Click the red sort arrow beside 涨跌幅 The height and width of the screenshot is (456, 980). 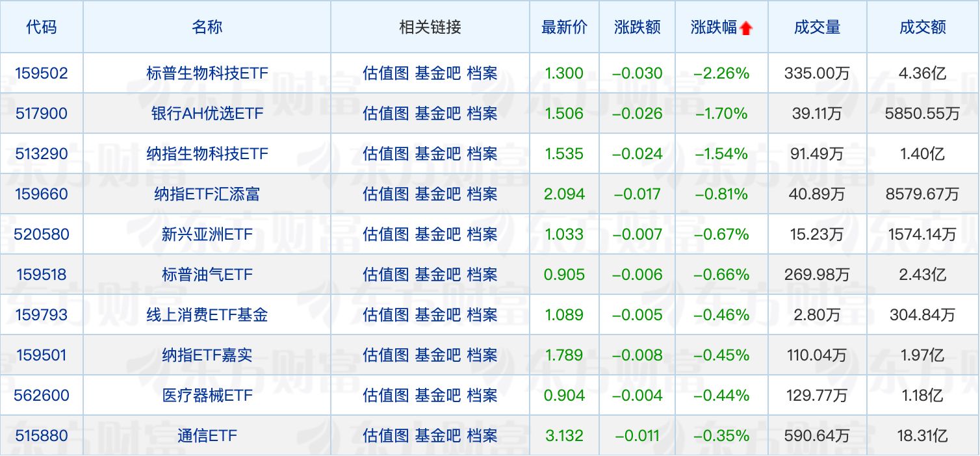[x=745, y=28]
